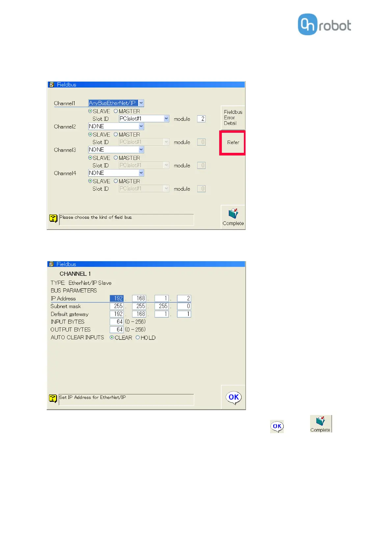Click the Fieldbus title icon of the CHANNEL 1 window

point(51,264)
